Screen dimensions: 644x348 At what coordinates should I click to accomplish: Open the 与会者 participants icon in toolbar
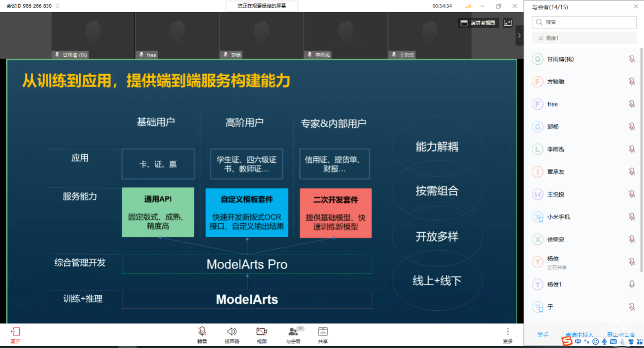[293, 331]
